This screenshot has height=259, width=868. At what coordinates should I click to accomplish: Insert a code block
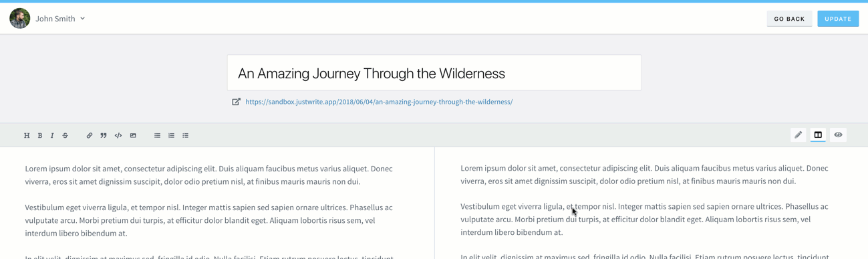[118, 135]
